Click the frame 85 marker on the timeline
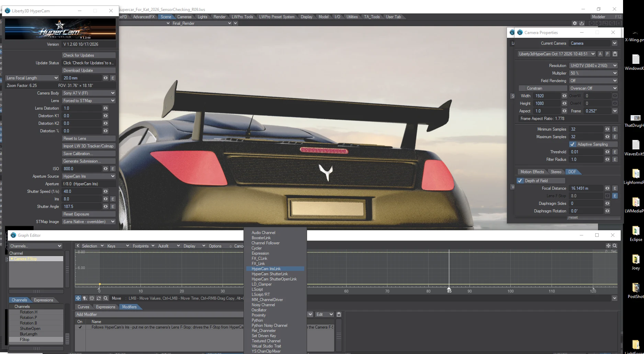 coord(449,291)
